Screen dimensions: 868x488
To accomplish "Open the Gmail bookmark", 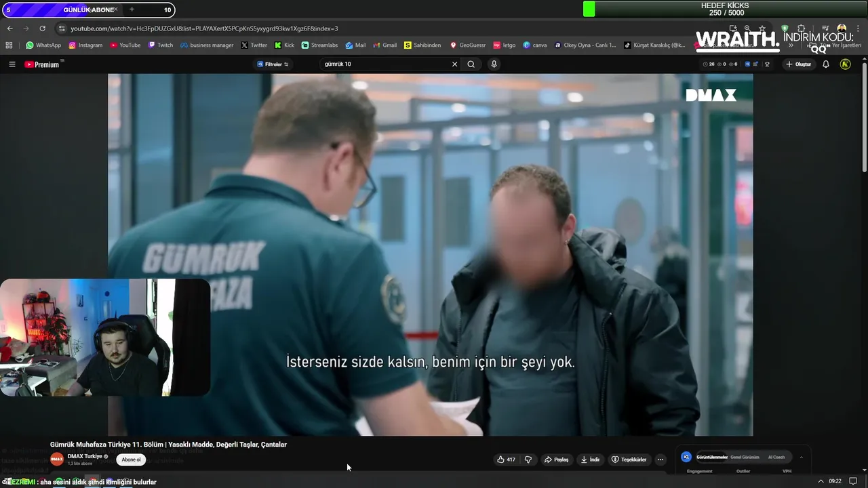I will pyautogui.click(x=385, y=45).
